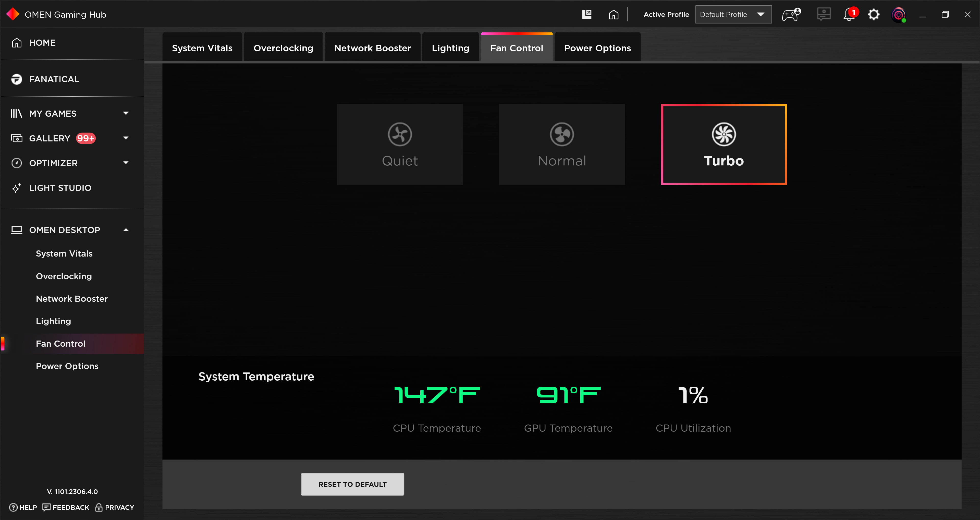This screenshot has height=520, width=980.
Task: Open Light Studio from the sidebar
Action: click(x=60, y=188)
